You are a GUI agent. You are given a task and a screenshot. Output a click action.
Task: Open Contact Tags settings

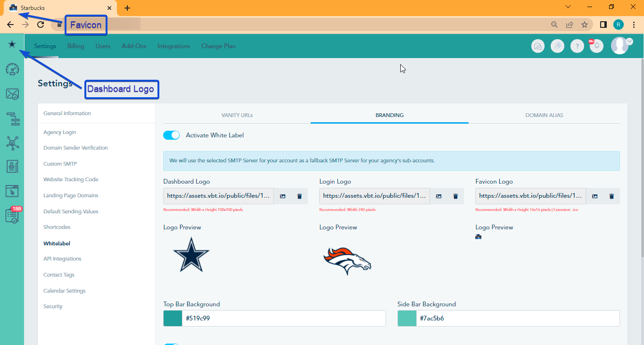(x=59, y=275)
